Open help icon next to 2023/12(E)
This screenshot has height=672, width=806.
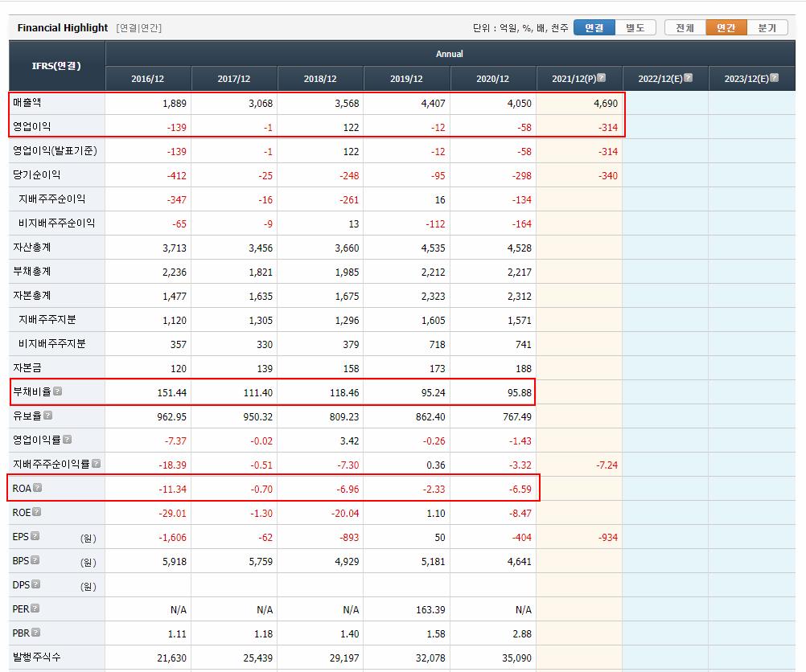774,78
